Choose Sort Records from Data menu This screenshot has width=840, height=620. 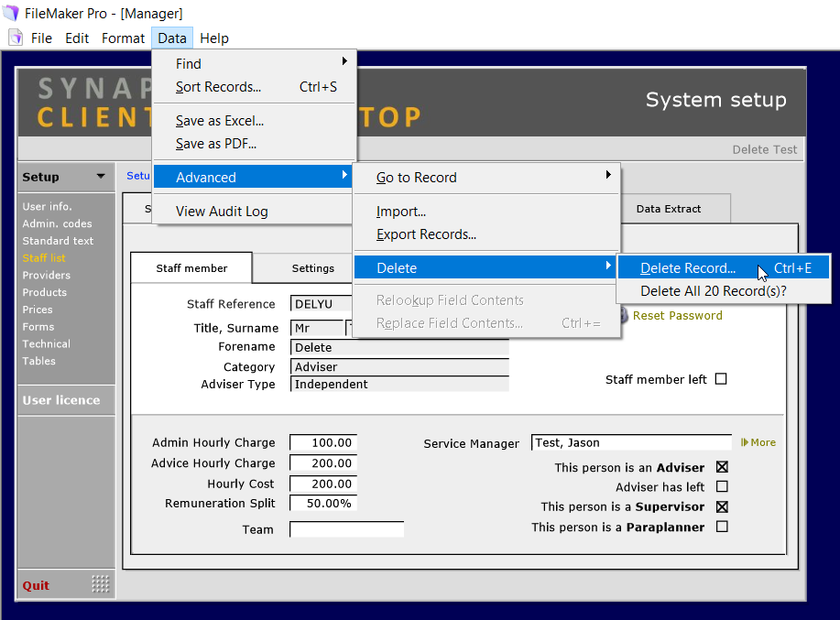coord(255,87)
